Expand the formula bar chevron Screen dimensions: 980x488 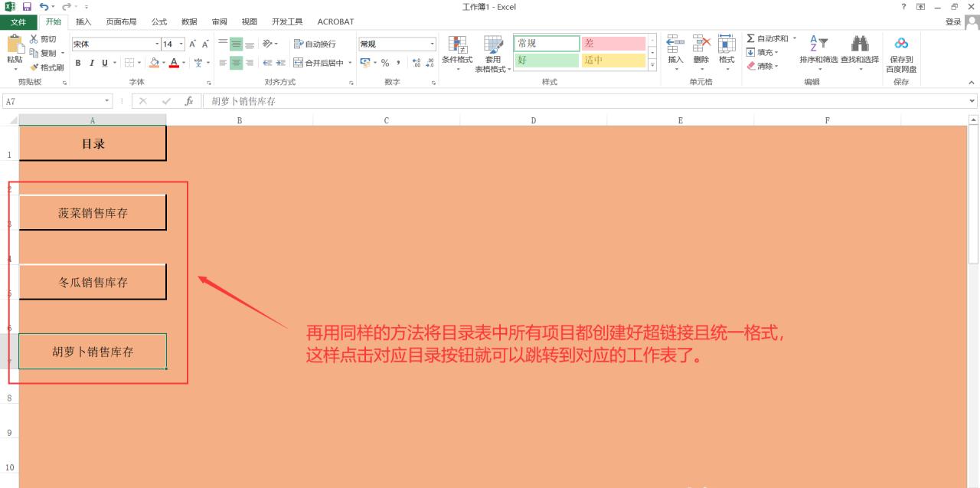click(x=972, y=101)
